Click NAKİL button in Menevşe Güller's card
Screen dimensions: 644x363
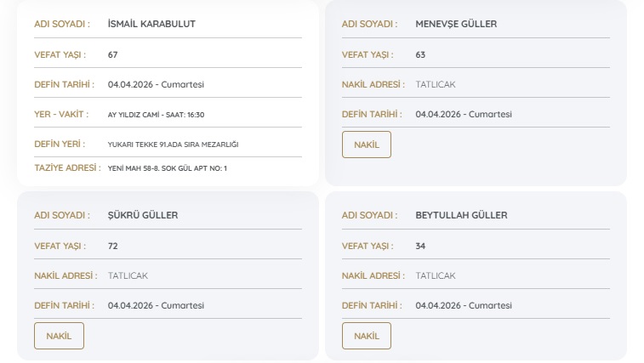366,145
